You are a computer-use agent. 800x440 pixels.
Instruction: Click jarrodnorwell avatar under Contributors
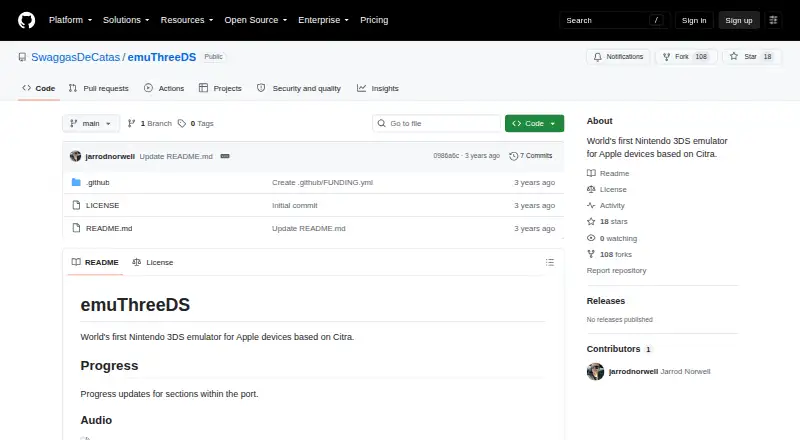[x=595, y=372]
